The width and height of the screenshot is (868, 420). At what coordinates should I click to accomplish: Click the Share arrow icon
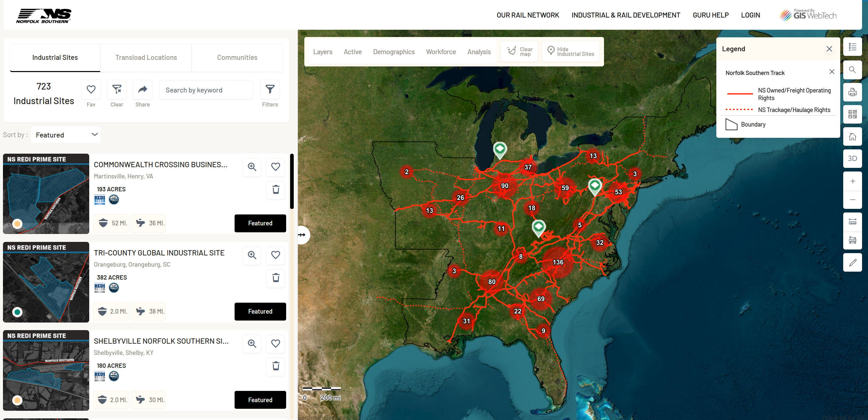pos(142,90)
